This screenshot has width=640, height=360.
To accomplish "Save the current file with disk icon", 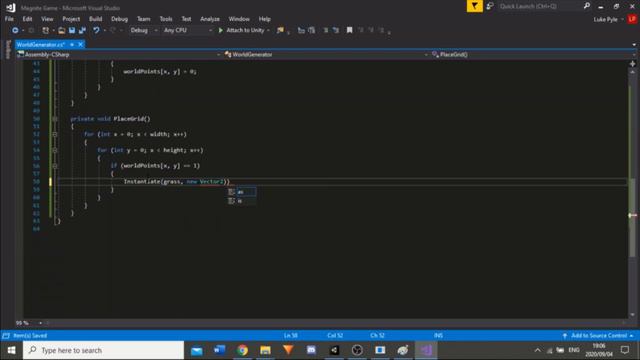I will (72, 30).
